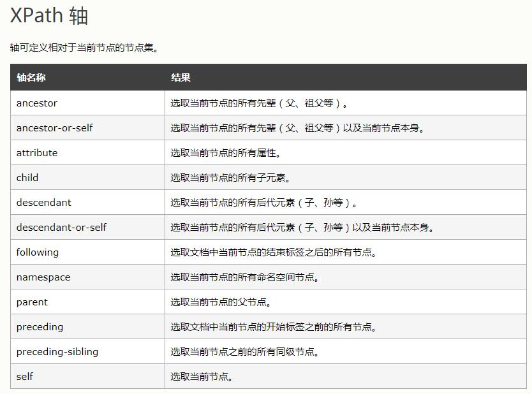Image resolution: width=532 pixels, height=394 pixels.
Task: Select the 'namespace' axis name cell
Action: (x=87, y=277)
